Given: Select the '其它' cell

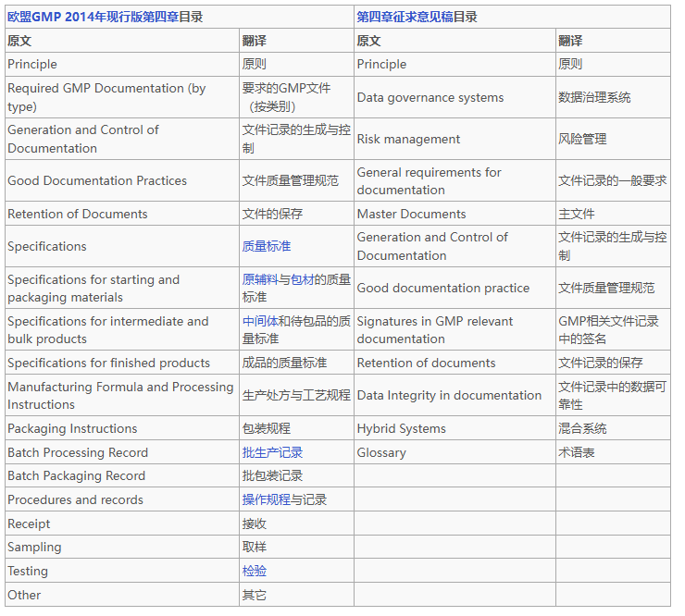Looking at the screenshot, I should [x=296, y=595].
